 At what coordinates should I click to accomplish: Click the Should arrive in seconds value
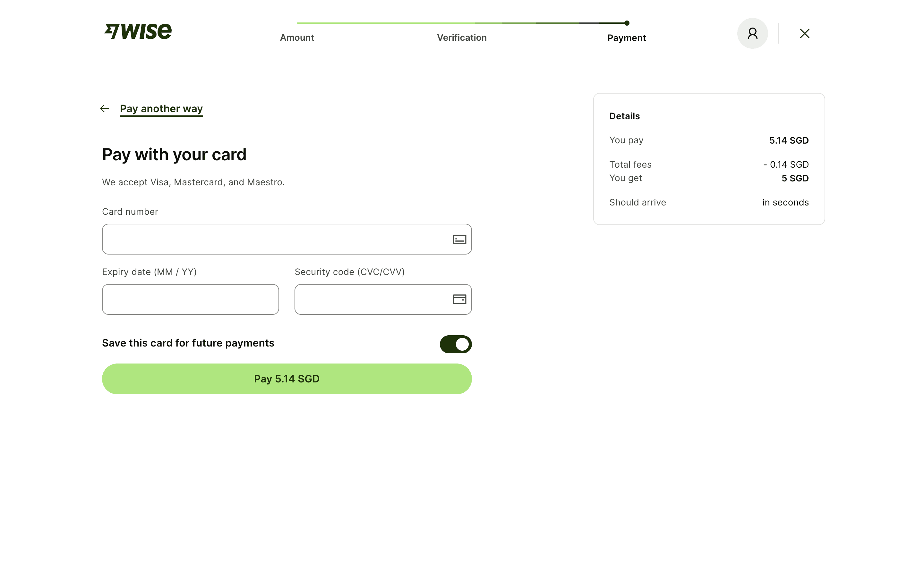tap(785, 203)
